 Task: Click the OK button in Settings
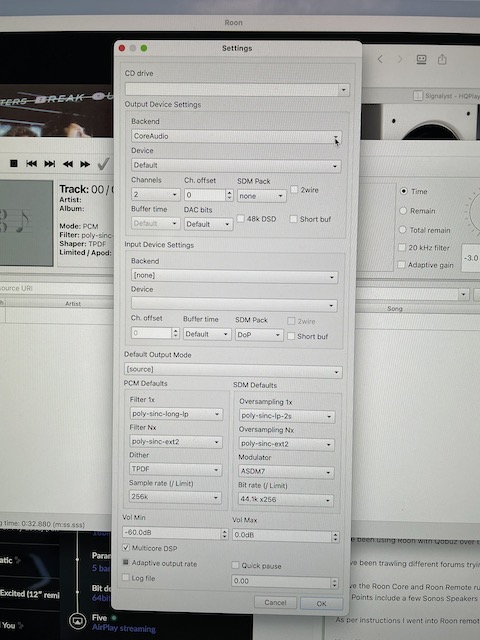321,603
